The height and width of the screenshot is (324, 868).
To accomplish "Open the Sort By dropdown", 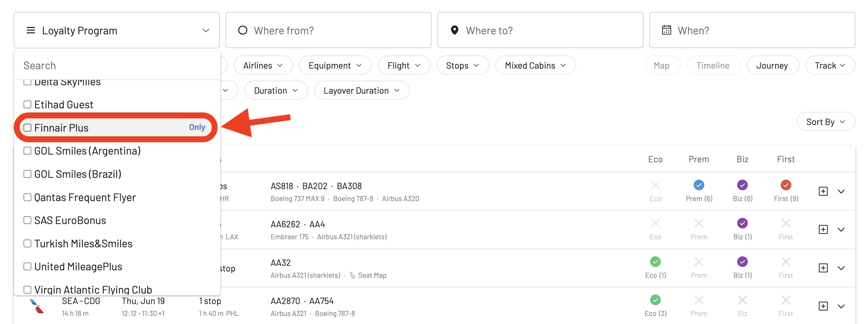I will [826, 122].
